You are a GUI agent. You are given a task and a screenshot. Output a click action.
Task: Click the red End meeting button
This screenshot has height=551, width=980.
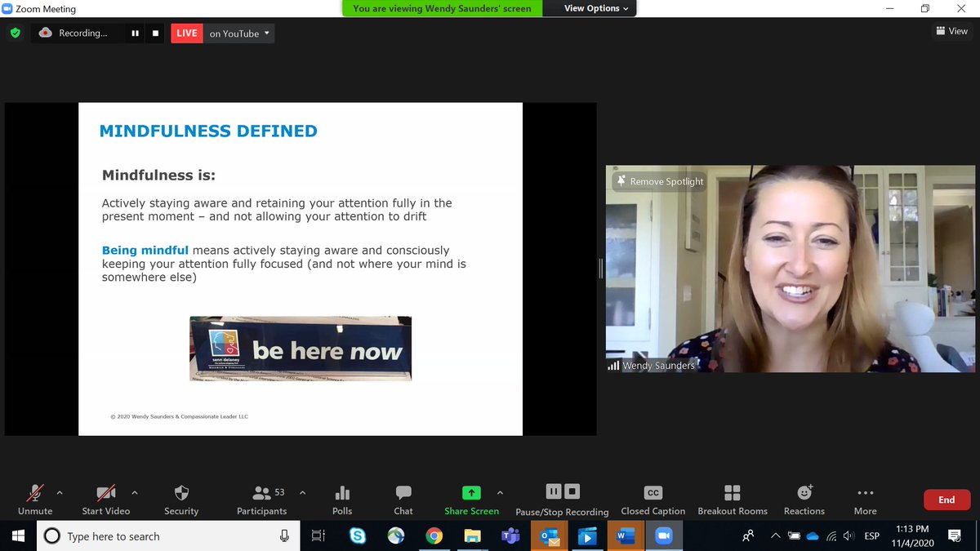click(x=947, y=500)
